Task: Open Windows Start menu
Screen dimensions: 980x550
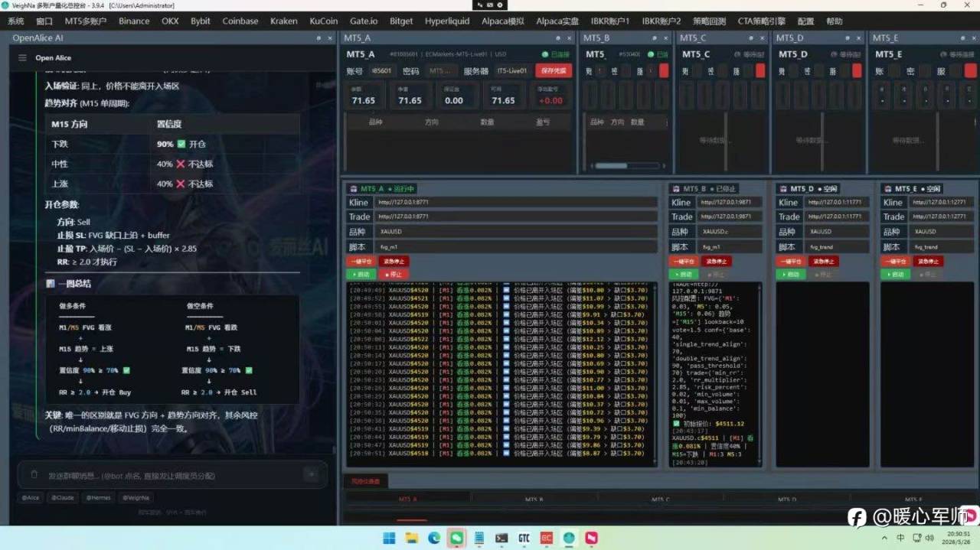Action: tap(389, 538)
